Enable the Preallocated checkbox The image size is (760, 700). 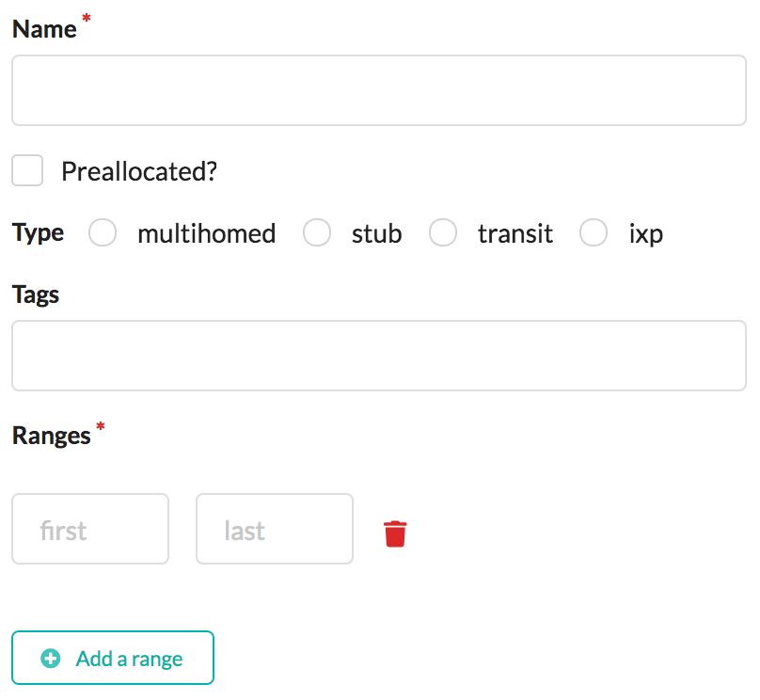point(27,170)
